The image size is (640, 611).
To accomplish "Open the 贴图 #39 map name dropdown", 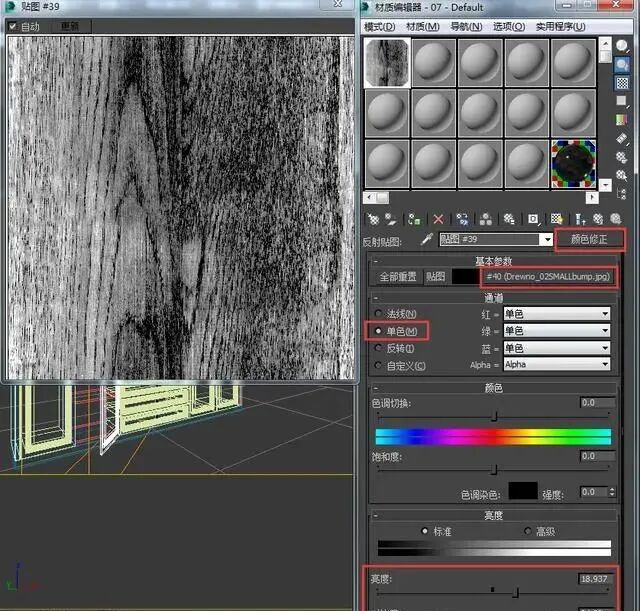I will click(547, 240).
